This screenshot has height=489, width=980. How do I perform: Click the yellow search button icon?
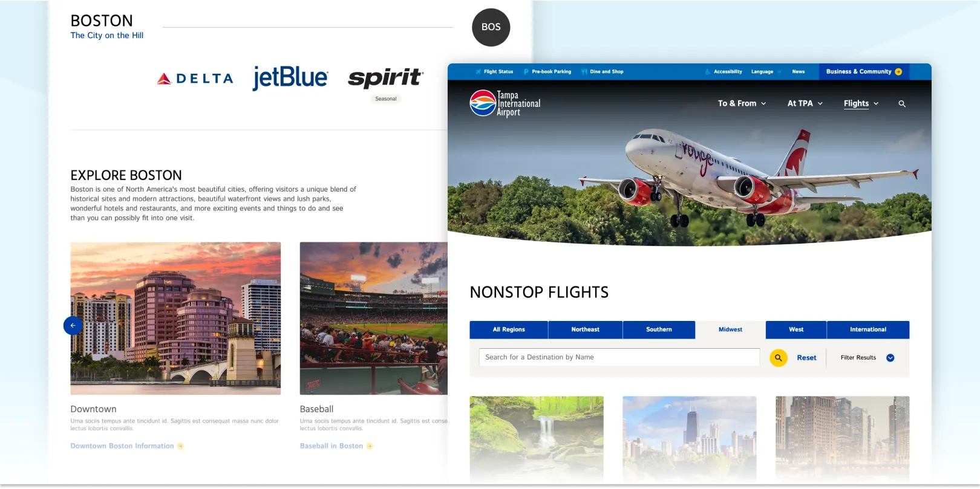tap(779, 358)
